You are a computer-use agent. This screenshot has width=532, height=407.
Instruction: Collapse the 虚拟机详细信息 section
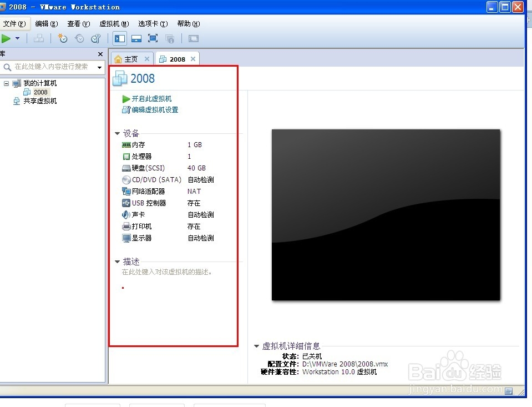[x=256, y=346]
